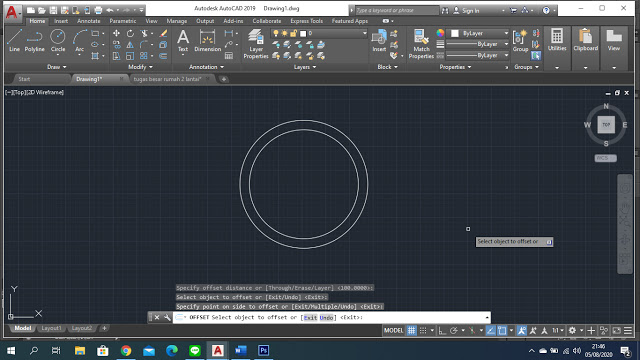Click the Undo option in command line
This screenshot has height=360, width=640.
tap(326, 318)
